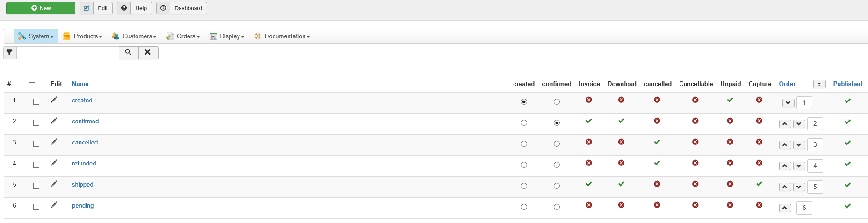868x223 pixels.
Task: Click the green New button
Action: (x=41, y=8)
